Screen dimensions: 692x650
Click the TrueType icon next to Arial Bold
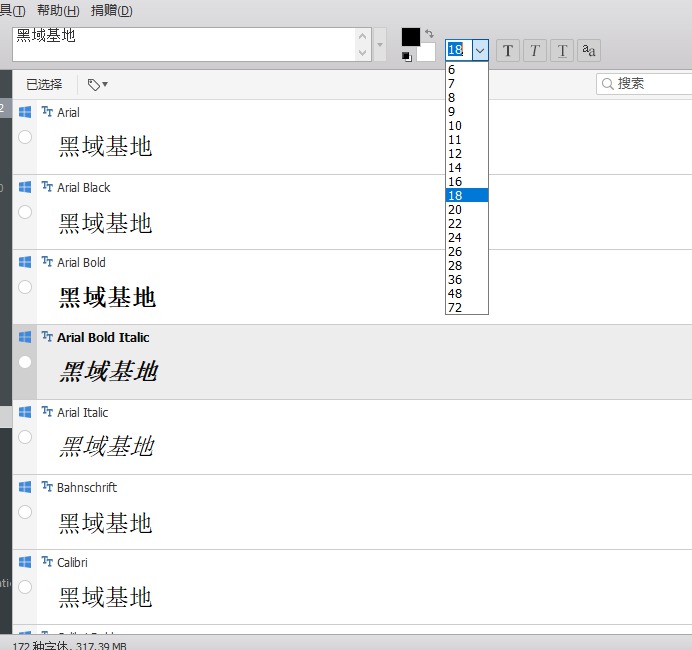47,261
